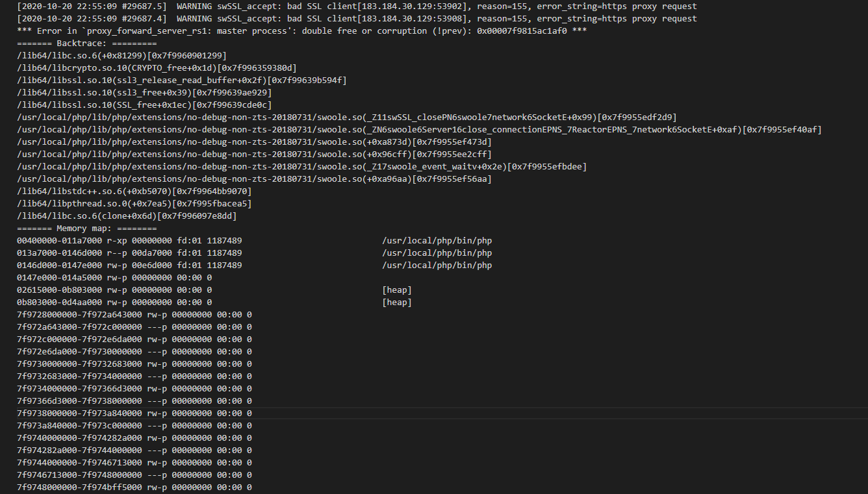Click the swoole.so(+0xa873d) backtrace line
The width and height of the screenshot is (868, 494).
pyautogui.click(x=254, y=142)
